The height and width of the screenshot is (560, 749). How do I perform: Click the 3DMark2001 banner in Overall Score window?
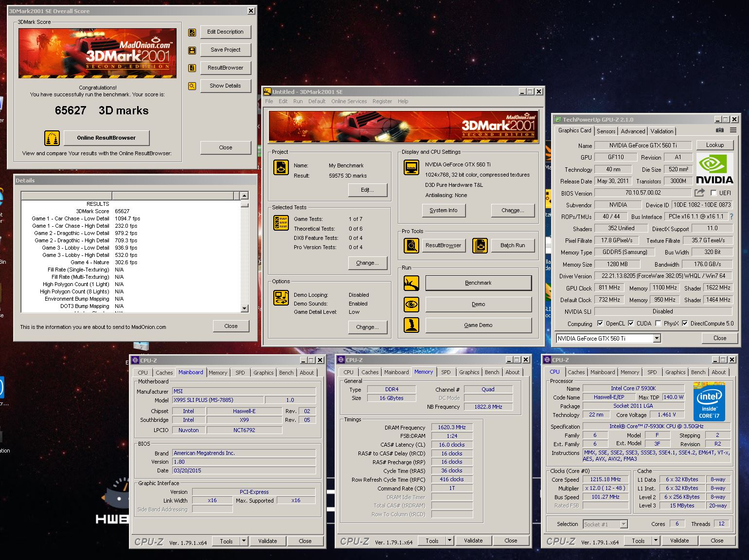97,53
